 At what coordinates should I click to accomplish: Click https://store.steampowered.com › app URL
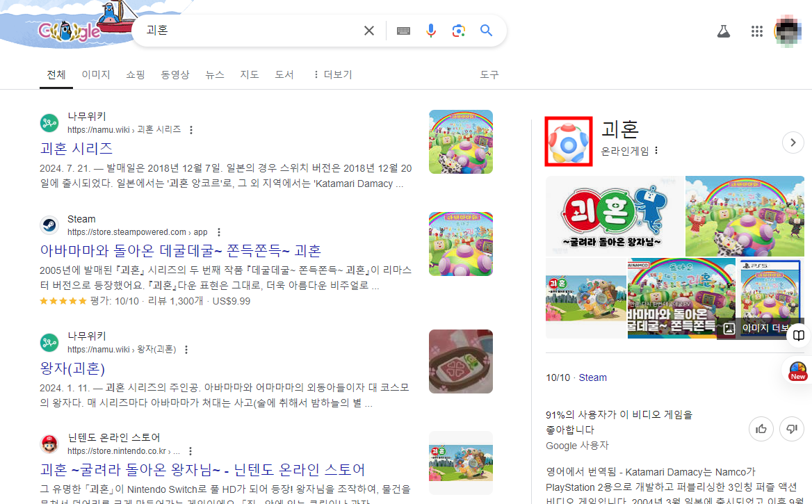pos(137,232)
